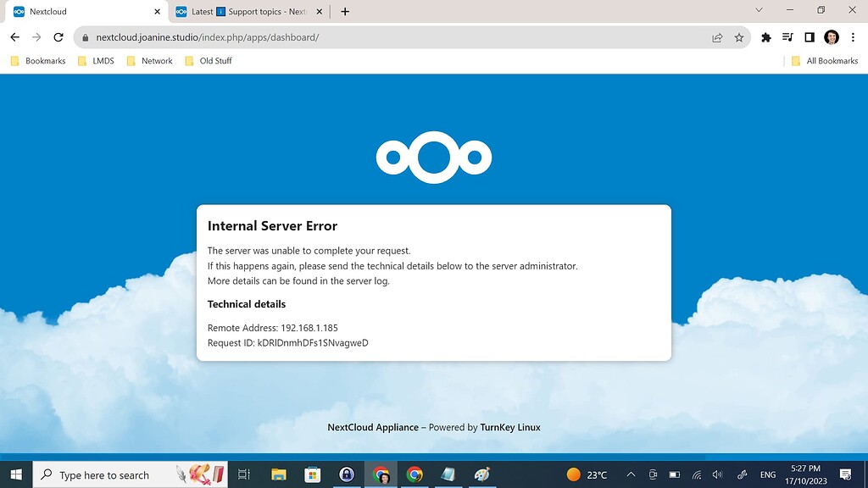This screenshot has height=488, width=868.
Task: Open the battery status tray icon
Action: (674, 474)
